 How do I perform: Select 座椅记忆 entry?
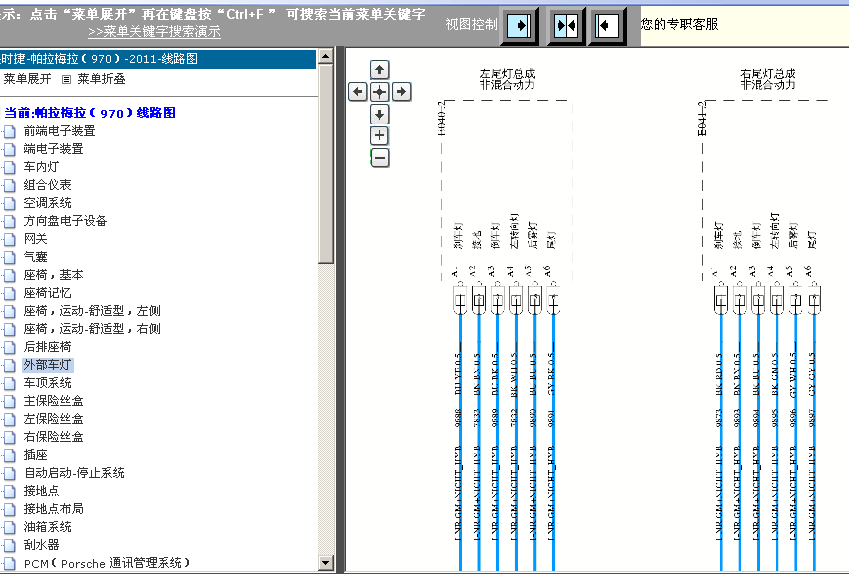click(48, 292)
